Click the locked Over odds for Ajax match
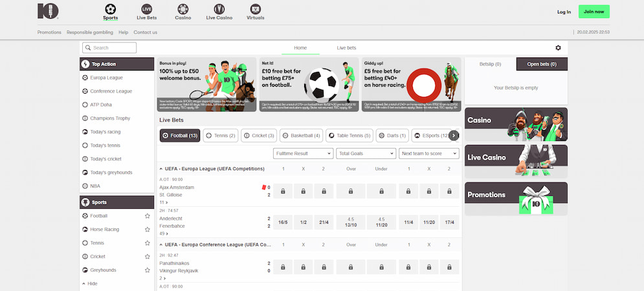 point(351,191)
